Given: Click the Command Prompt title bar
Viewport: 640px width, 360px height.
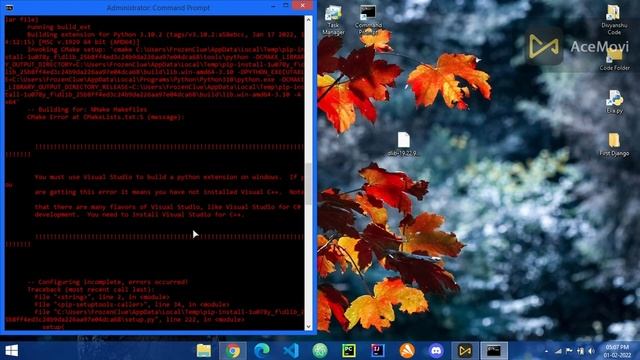Looking at the screenshot, I should tap(158, 7).
